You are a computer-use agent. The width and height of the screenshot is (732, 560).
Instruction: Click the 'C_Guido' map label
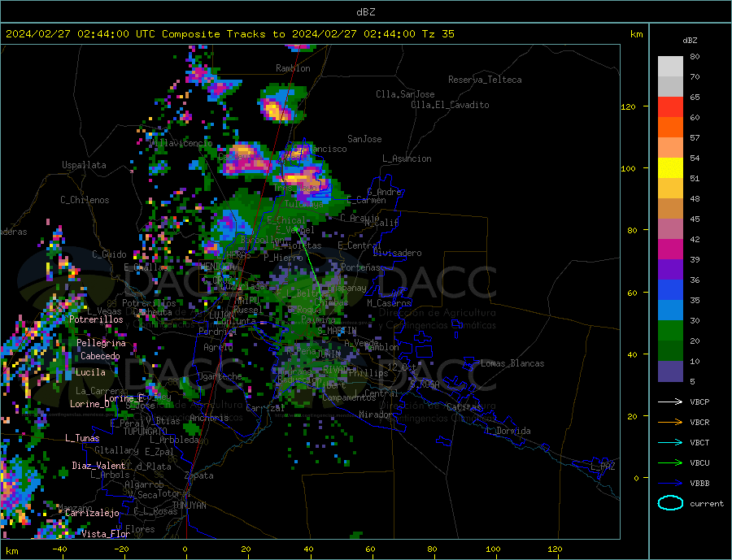pyautogui.click(x=109, y=254)
